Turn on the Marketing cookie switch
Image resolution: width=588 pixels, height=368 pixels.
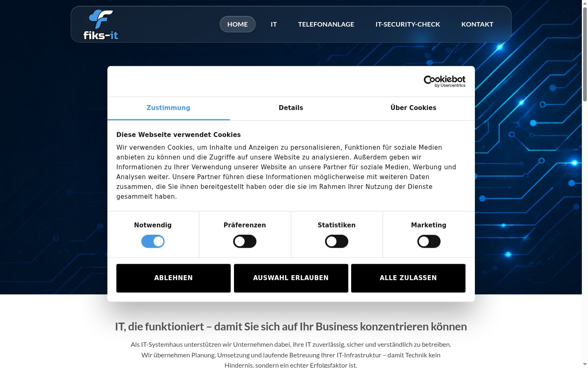coord(429,241)
